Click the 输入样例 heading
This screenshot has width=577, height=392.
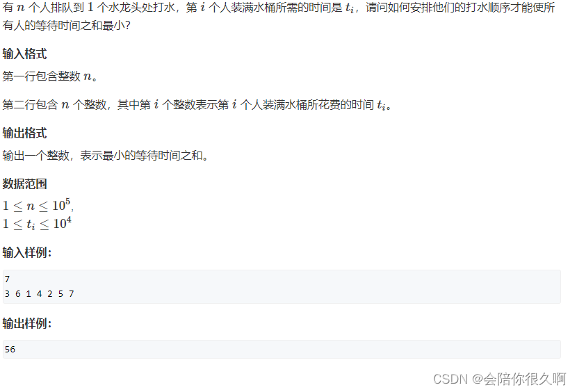pyautogui.click(x=27, y=252)
